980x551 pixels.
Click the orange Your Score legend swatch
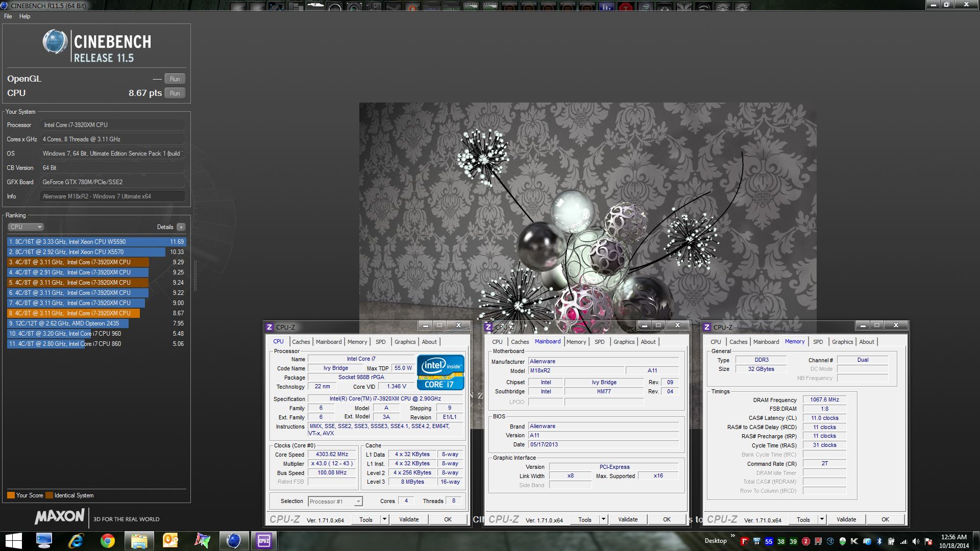[11, 495]
